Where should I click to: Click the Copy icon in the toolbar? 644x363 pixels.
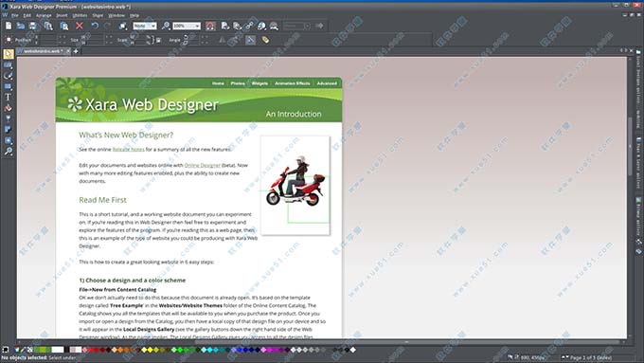tap(48, 26)
